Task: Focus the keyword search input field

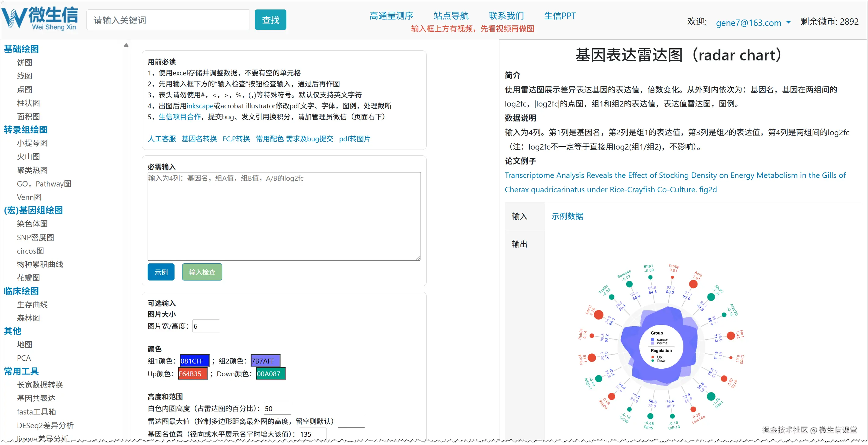Action: [167, 20]
